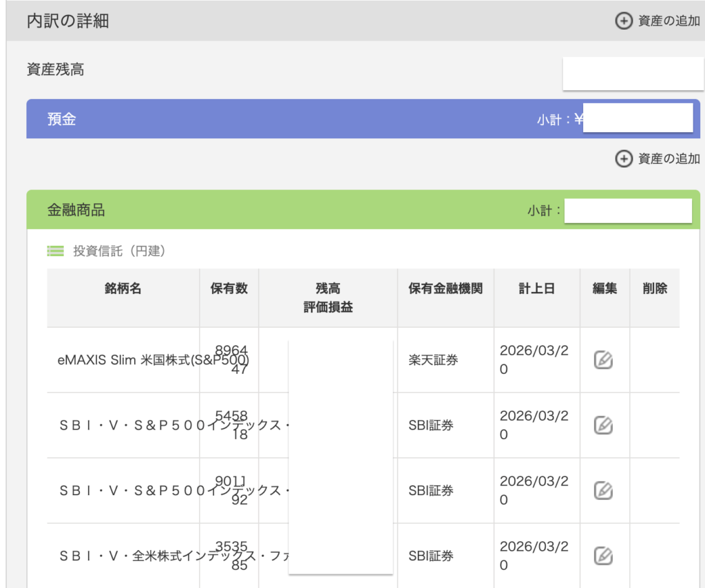Viewport: 705px width, 588px height.
Task: Click the plus icon in 内訳の詳細 header
Action: pos(622,21)
